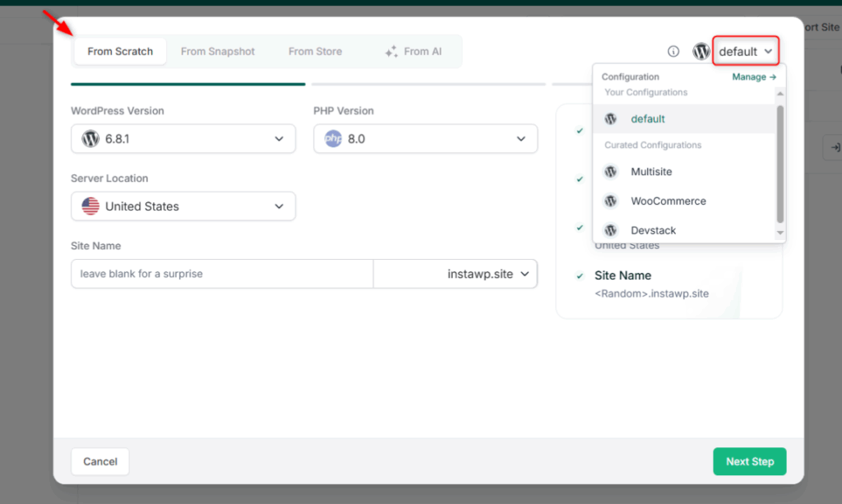842x504 pixels.
Task: Click the WordPress logo beside default dropdown
Action: click(x=701, y=52)
